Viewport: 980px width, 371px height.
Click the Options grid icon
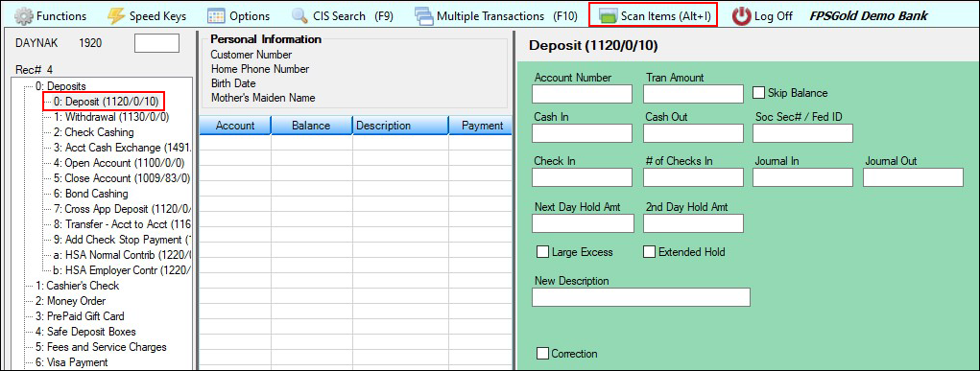pyautogui.click(x=216, y=15)
